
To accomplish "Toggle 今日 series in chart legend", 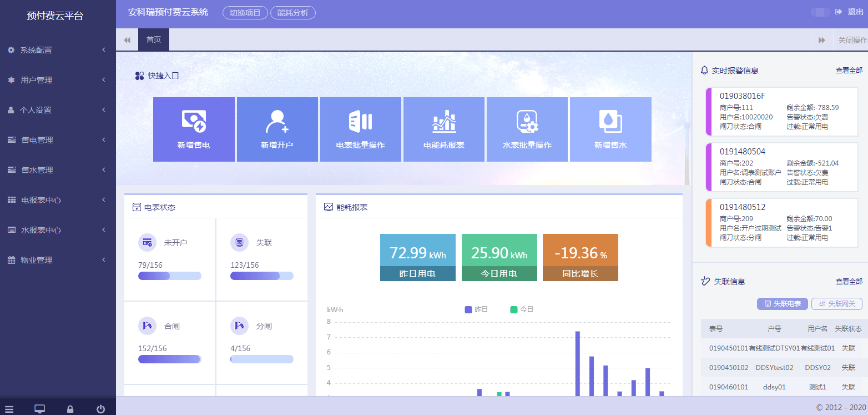I will pyautogui.click(x=522, y=309).
